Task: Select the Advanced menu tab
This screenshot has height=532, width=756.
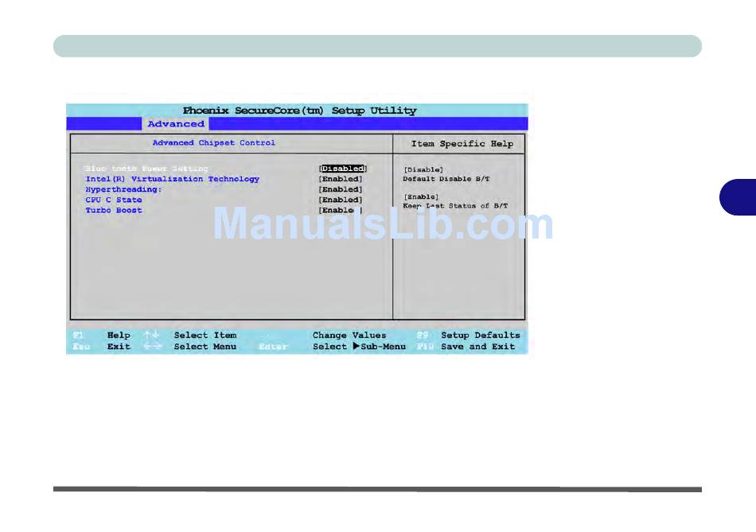Action: click(x=176, y=124)
